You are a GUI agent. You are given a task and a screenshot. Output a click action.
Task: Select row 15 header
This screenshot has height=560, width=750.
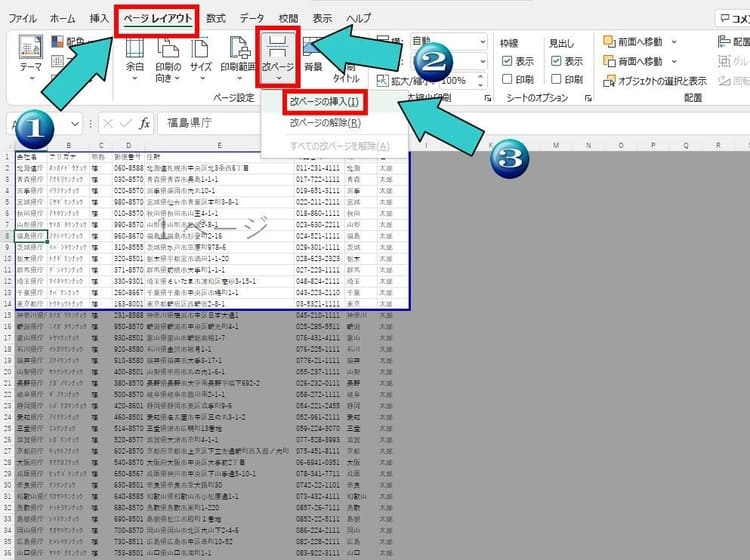click(x=7, y=315)
